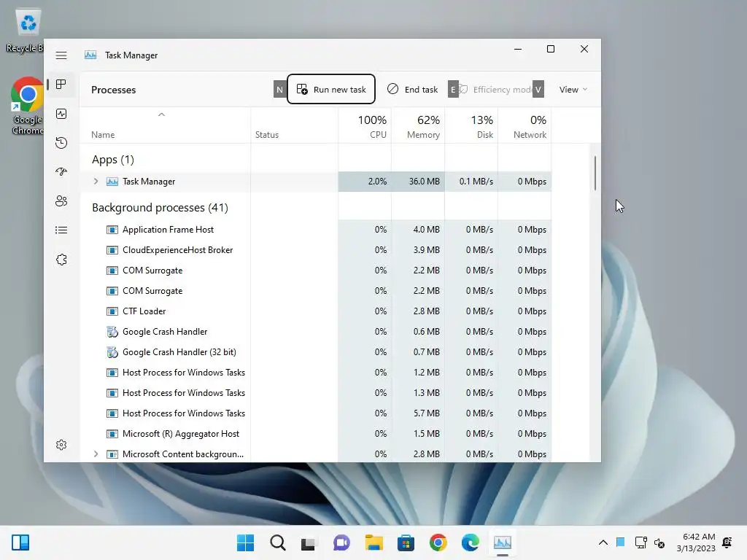
Task: Click the CTF Loader process icon
Action: point(112,311)
